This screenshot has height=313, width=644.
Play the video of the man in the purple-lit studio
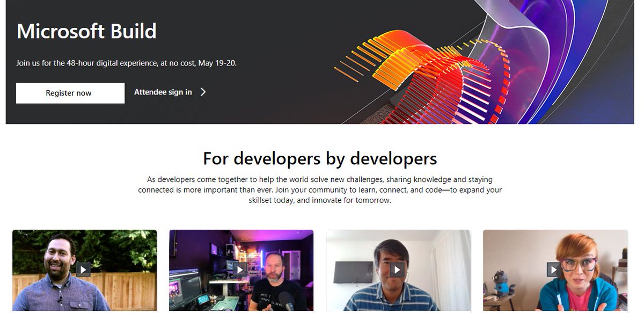(x=240, y=269)
